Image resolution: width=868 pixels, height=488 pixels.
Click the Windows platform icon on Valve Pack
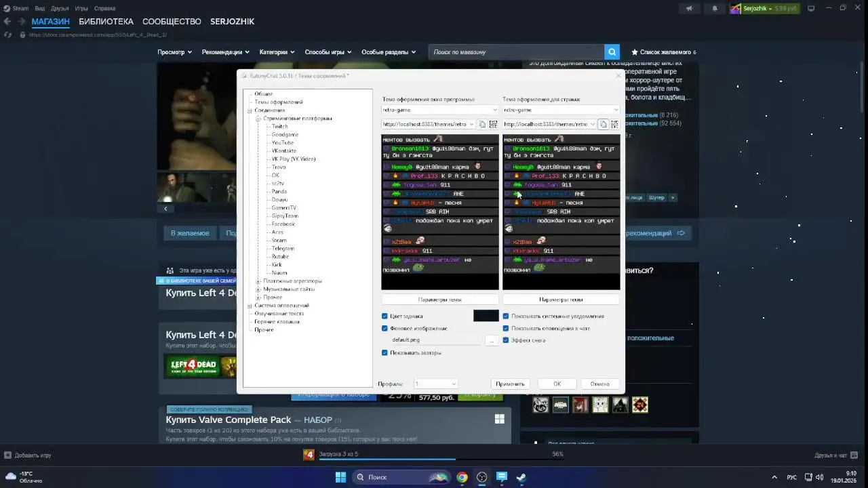[500, 420]
